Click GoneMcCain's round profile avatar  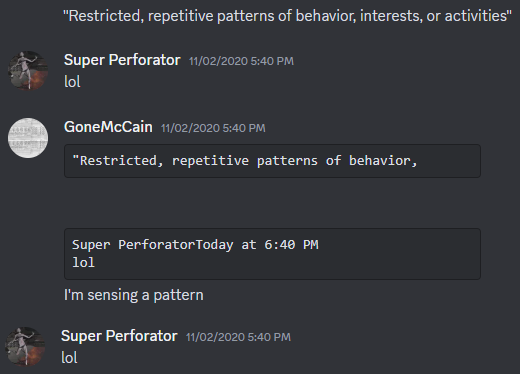tap(28, 138)
